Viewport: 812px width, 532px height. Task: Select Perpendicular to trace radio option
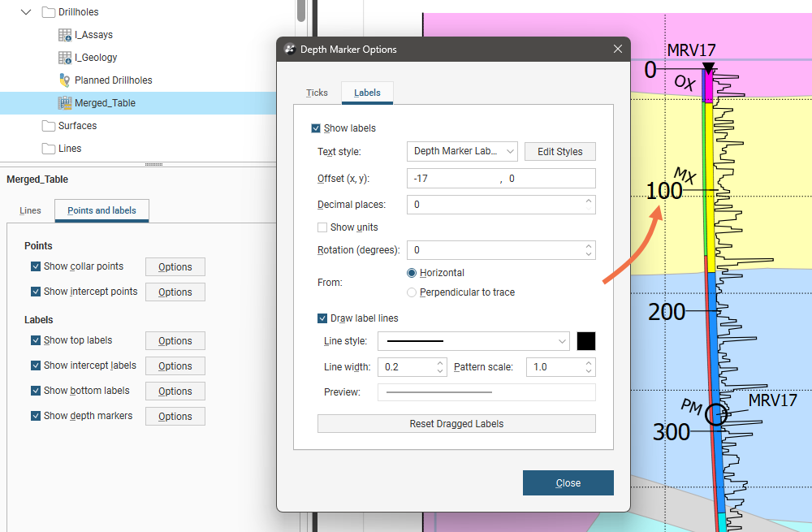[412, 292]
